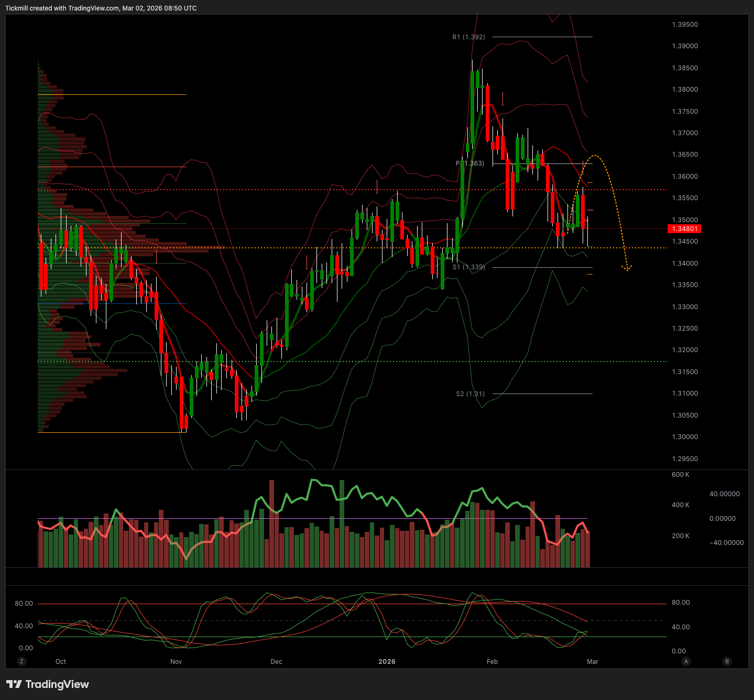Click the Z timezone icon on time axis
The image size is (754, 700).
21,661
